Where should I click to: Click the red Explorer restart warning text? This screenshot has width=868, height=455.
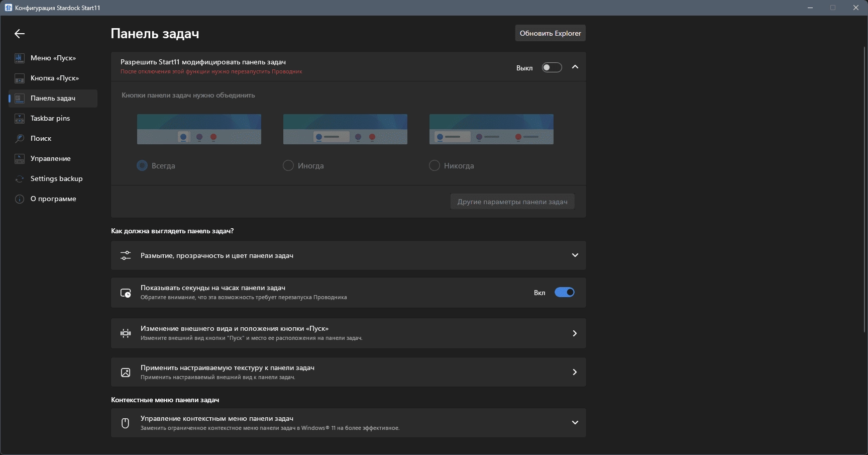pyautogui.click(x=211, y=72)
